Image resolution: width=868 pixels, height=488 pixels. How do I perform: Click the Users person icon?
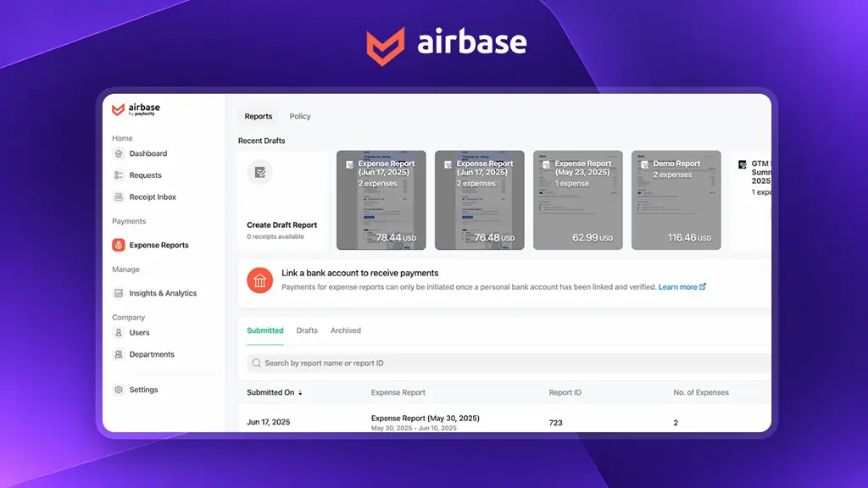coord(119,332)
